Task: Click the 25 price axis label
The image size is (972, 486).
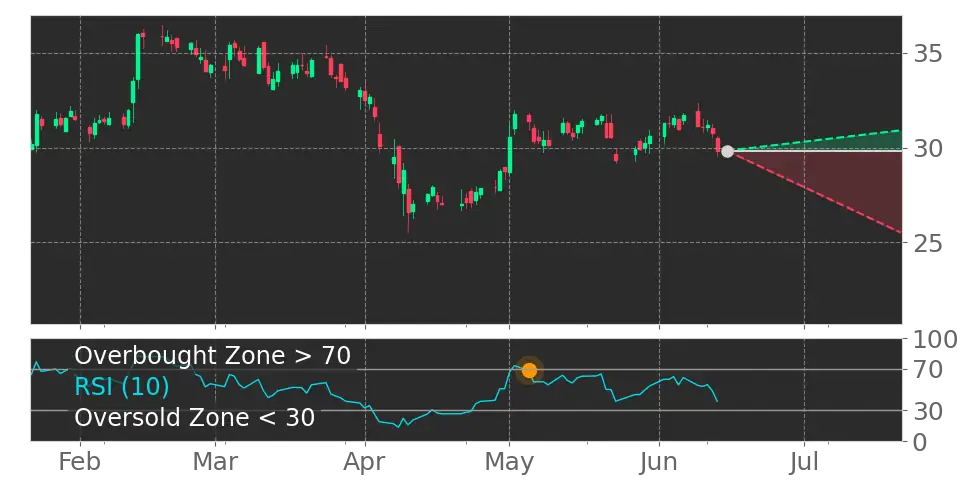Action: [928, 244]
